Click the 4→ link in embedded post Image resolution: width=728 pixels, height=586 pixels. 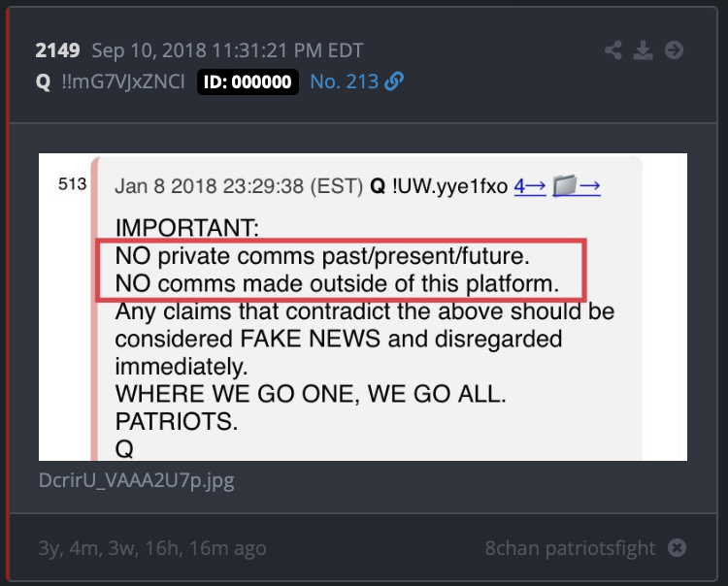click(x=530, y=186)
